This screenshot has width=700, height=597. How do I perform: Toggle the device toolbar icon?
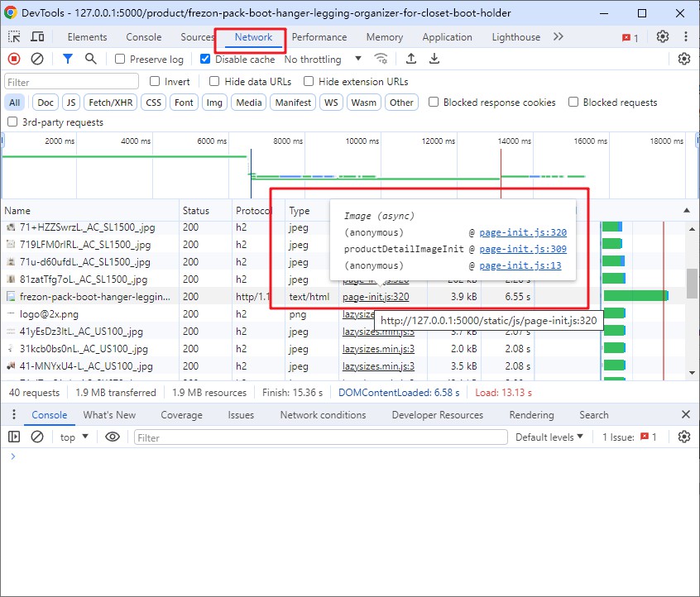(x=37, y=37)
